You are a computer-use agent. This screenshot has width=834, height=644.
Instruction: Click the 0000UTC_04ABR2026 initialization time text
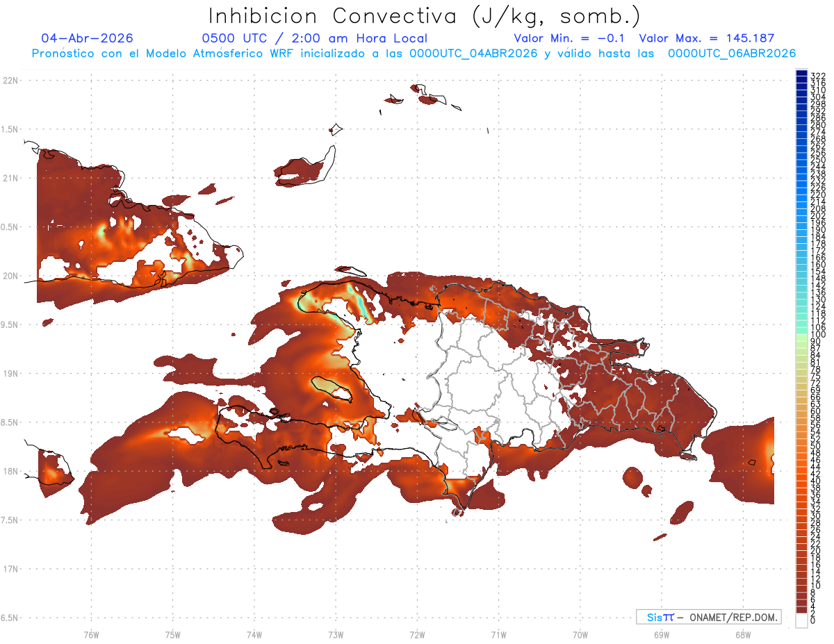coord(473,53)
